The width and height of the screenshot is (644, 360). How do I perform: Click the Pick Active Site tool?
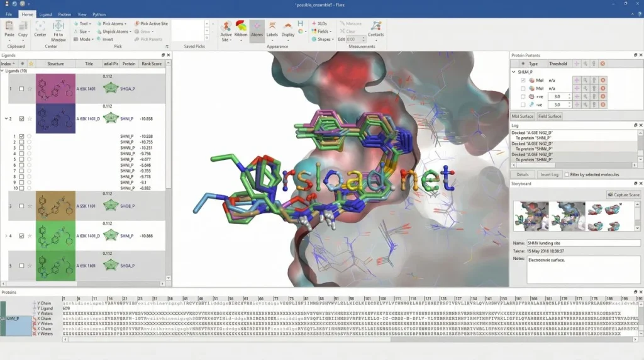click(x=150, y=23)
